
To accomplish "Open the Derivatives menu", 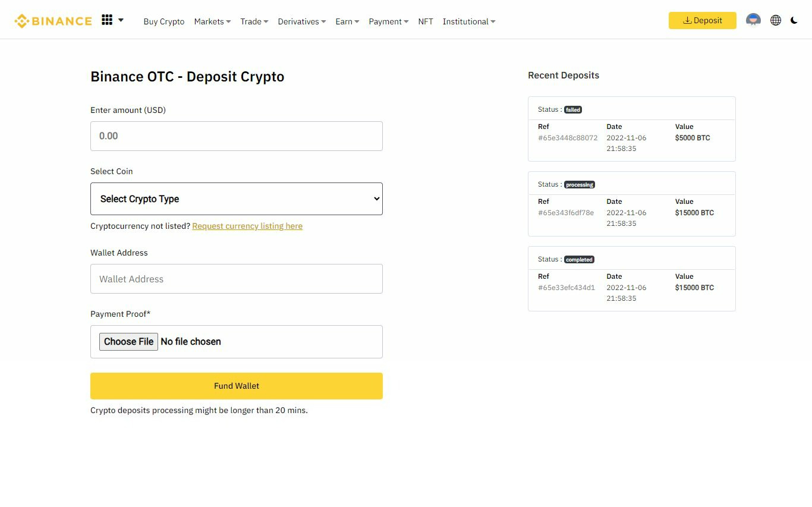I will (x=301, y=21).
